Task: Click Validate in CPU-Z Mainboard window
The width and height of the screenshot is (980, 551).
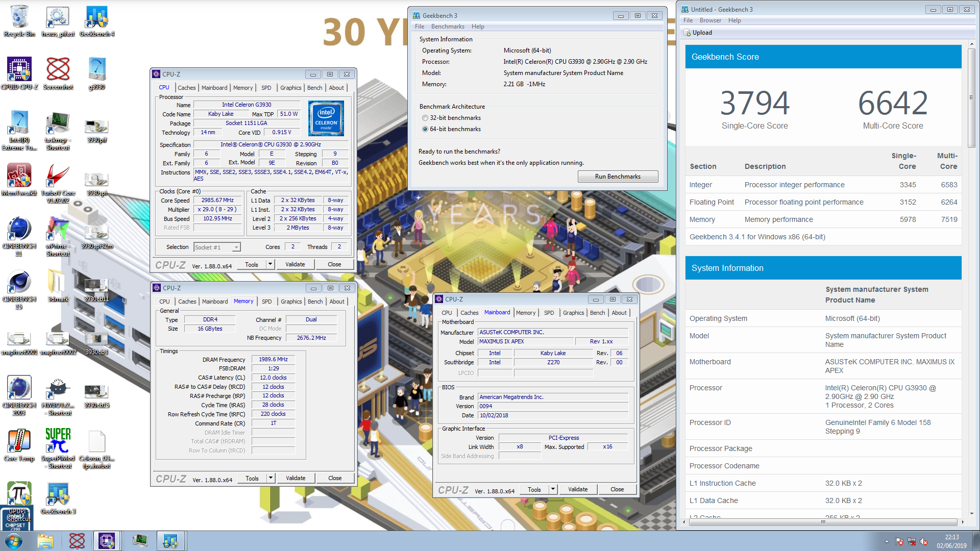Action: (x=578, y=489)
